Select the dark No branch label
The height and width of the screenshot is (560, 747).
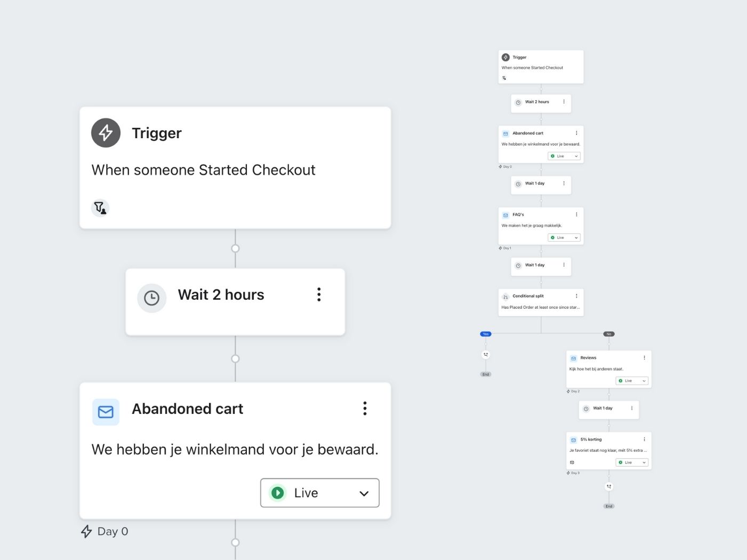tap(608, 334)
